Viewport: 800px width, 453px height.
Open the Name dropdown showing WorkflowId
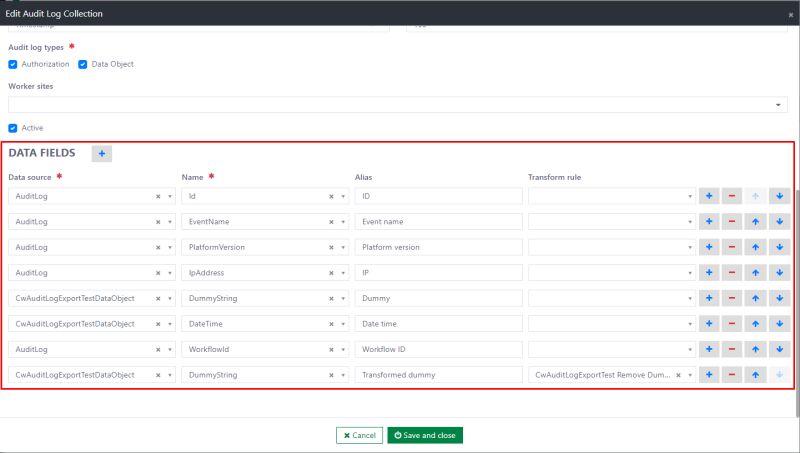click(343, 349)
